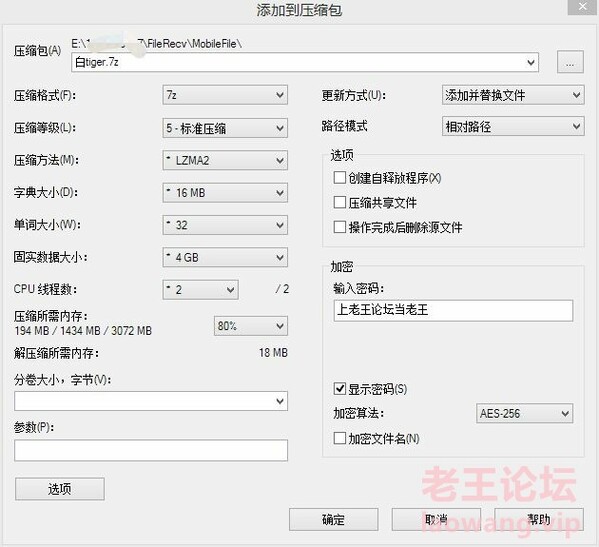Image resolution: width=599 pixels, height=547 pixels.
Task: Tick 操作完成后删除源文件 checkbox
Action: (340, 227)
